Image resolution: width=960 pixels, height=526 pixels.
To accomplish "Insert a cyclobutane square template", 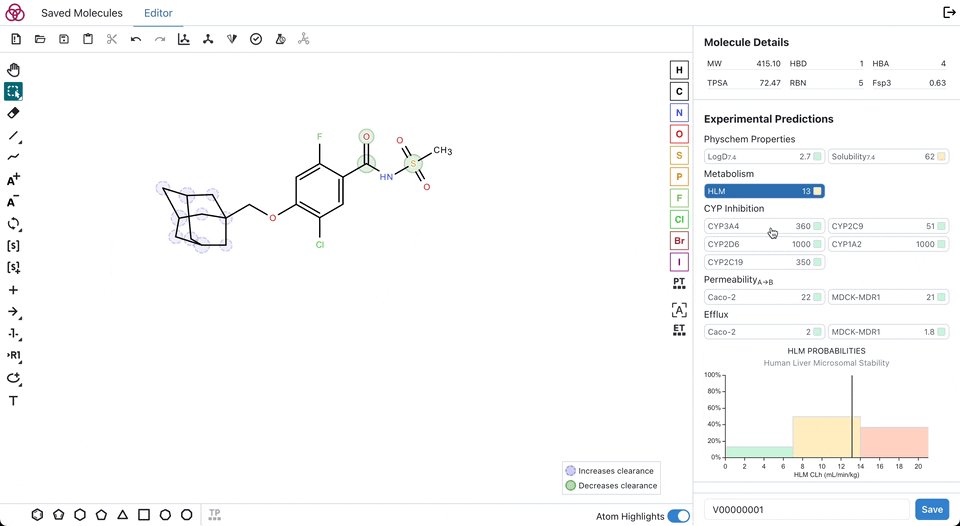I will (144, 515).
